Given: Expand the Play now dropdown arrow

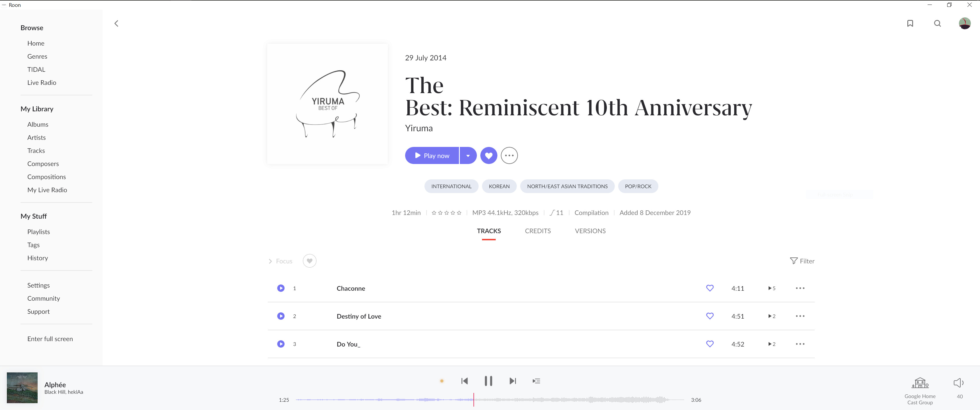Looking at the screenshot, I should (468, 155).
